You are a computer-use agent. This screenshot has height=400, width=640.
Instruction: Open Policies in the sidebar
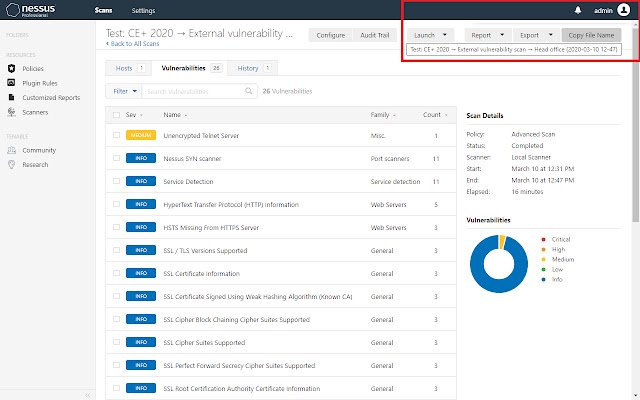33,69
